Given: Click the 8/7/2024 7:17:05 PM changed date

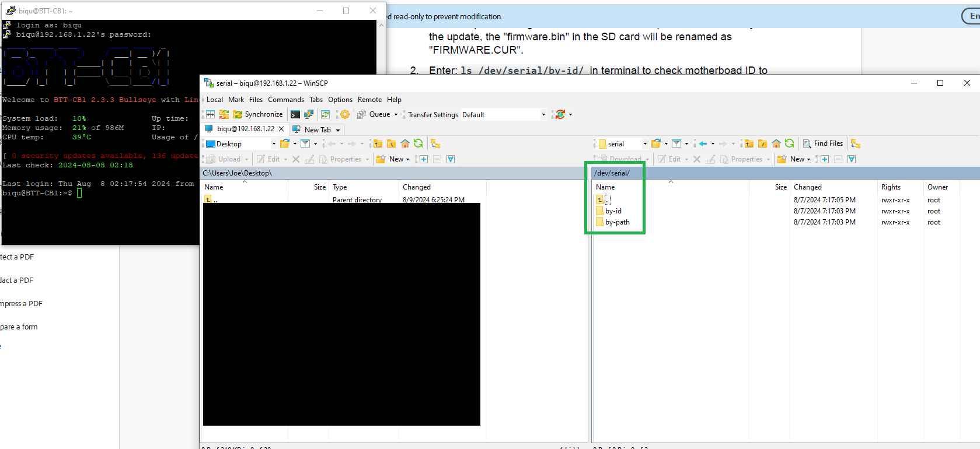Looking at the screenshot, I should point(825,200).
